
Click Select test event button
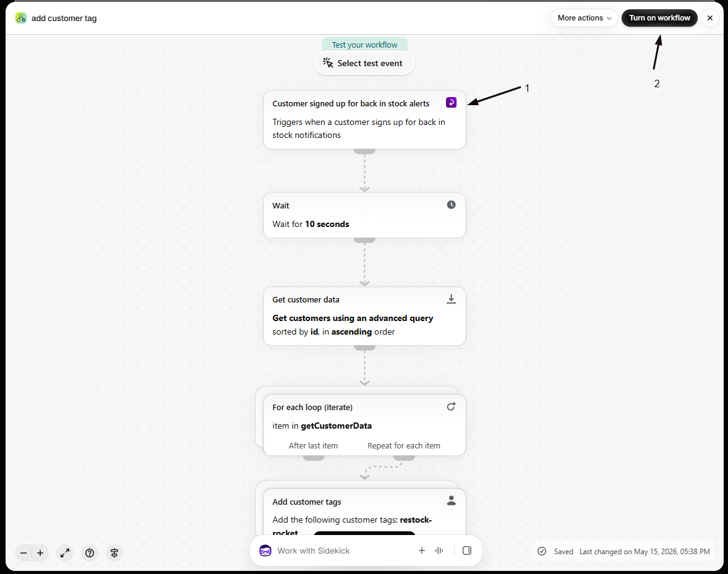364,63
